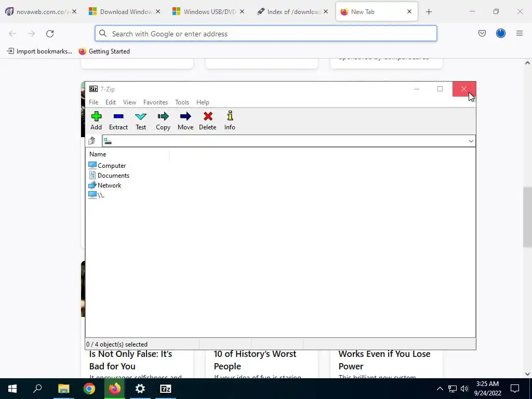This screenshot has height=399, width=532.
Task: Open the 7-Zip Edit menu
Action: pyautogui.click(x=111, y=102)
